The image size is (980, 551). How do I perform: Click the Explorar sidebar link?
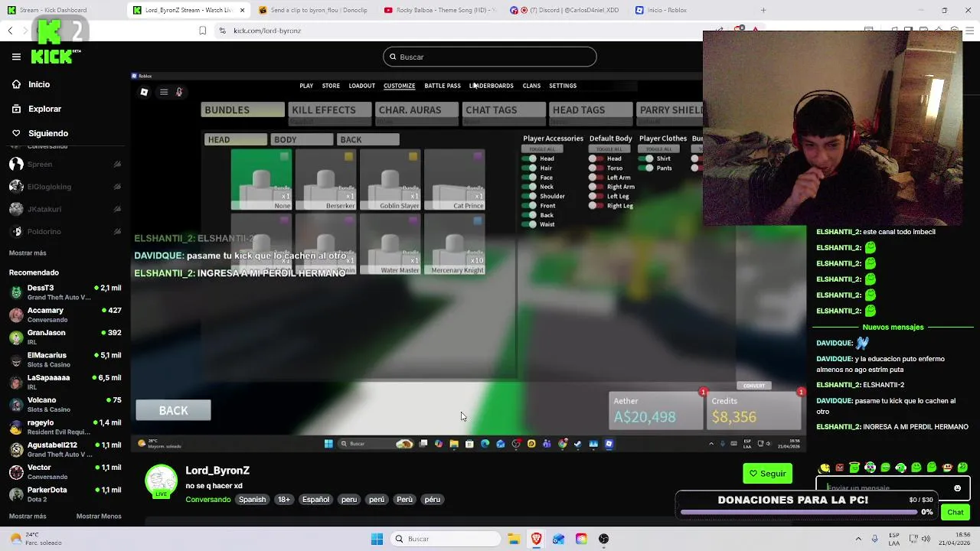pos(44,109)
